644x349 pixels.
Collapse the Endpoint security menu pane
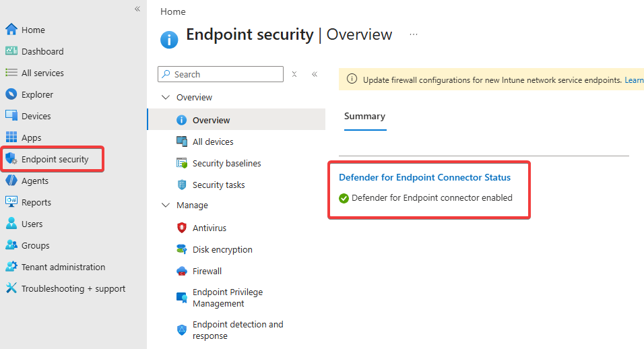tap(314, 74)
